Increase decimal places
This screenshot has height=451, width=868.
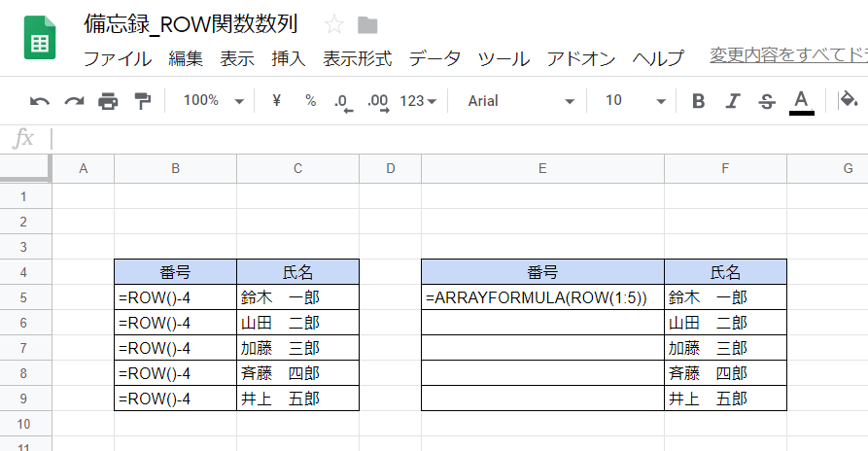(378, 102)
